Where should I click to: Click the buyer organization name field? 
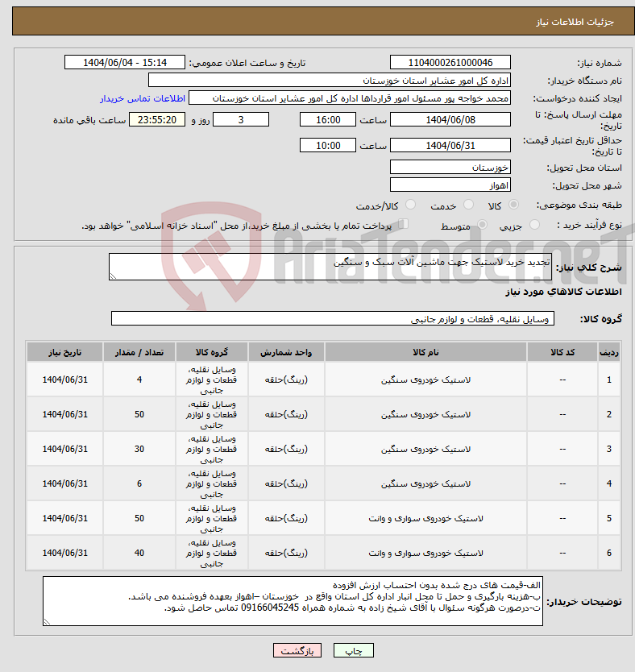330,80
